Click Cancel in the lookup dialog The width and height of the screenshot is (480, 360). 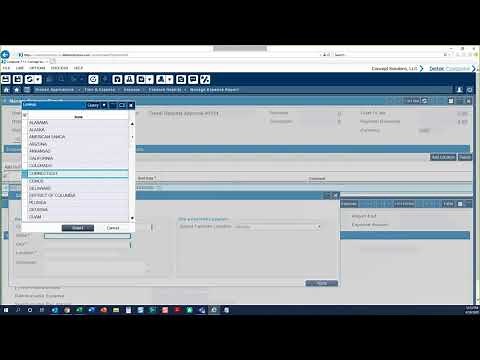click(x=113, y=228)
